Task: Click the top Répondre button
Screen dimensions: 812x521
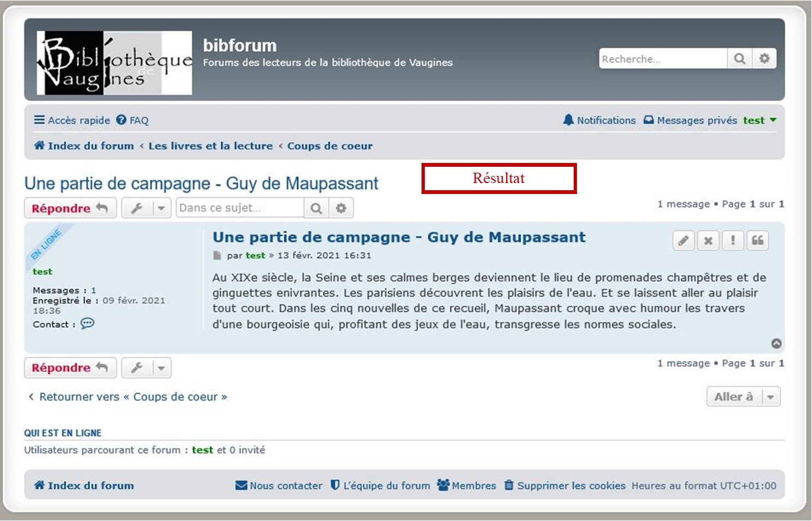Action: pyautogui.click(x=70, y=208)
